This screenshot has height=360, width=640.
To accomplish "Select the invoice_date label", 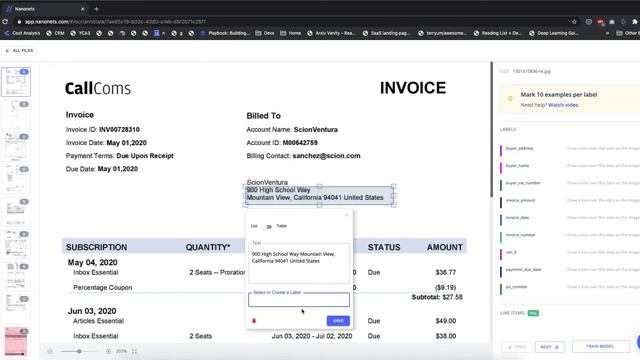I will pyautogui.click(x=517, y=218).
